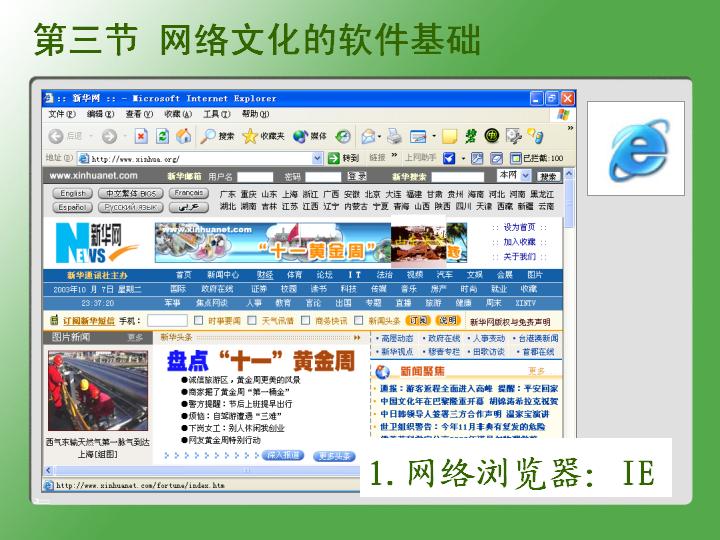The height and width of the screenshot is (540, 720).
Task: Expand the Mail button dropdown arrow
Action: [x=380, y=136]
